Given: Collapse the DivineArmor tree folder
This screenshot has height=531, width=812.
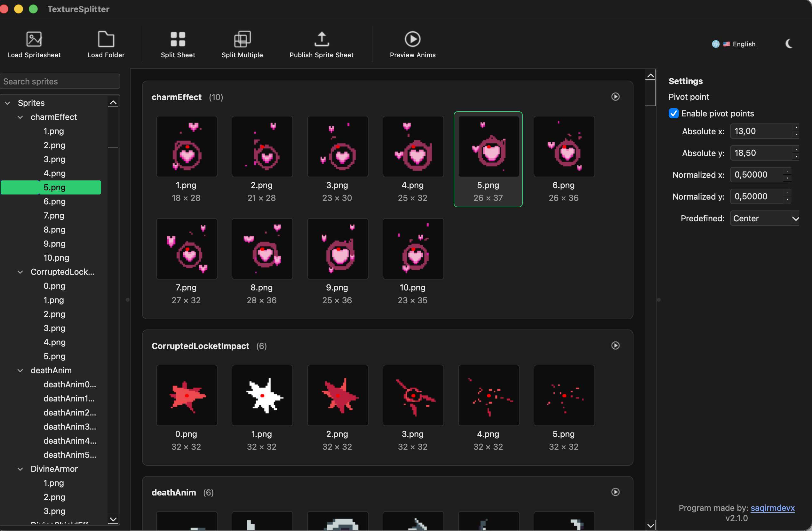Looking at the screenshot, I should [x=20, y=469].
